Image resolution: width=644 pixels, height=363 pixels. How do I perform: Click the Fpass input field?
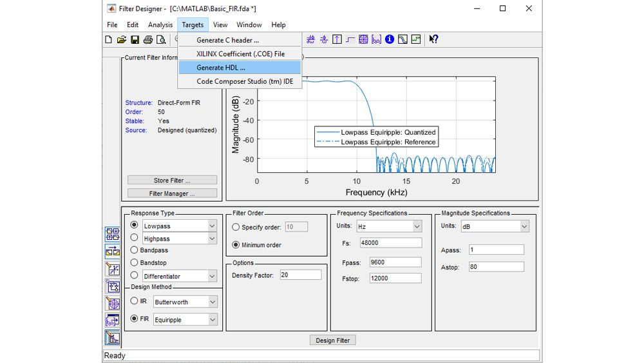point(395,262)
